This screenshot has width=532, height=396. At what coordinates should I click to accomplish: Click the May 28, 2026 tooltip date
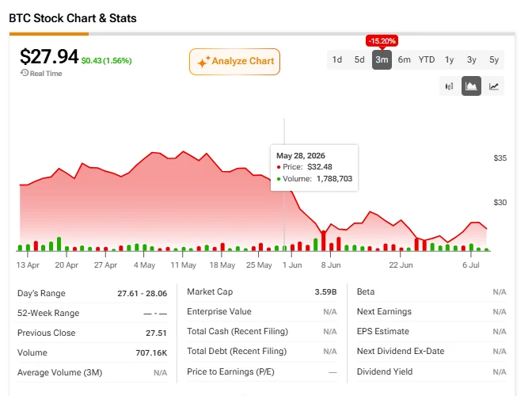click(301, 156)
